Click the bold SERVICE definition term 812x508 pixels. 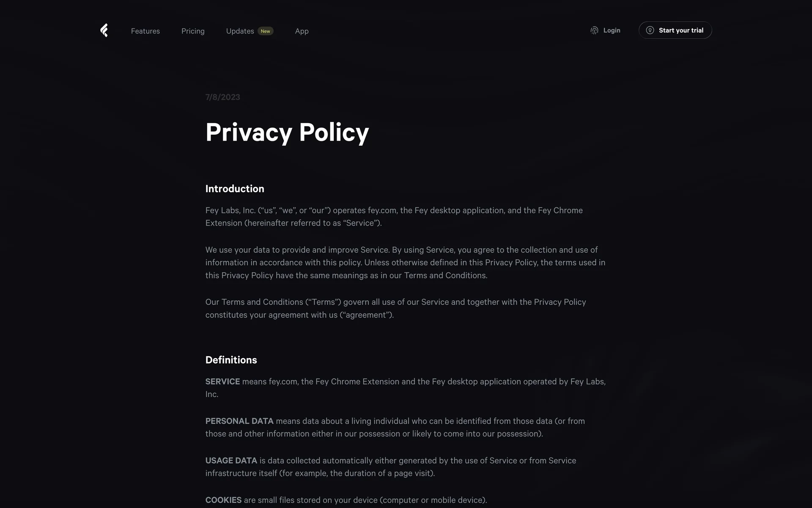click(222, 381)
